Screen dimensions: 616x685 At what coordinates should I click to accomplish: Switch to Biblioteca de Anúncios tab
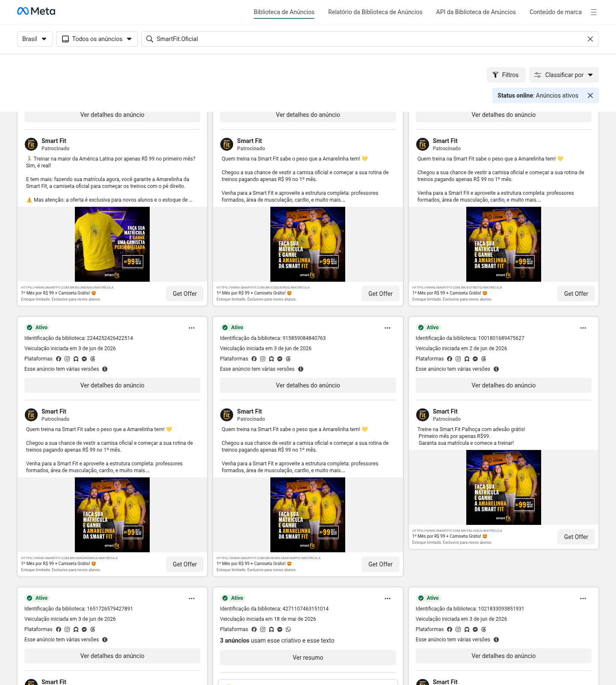(x=284, y=12)
